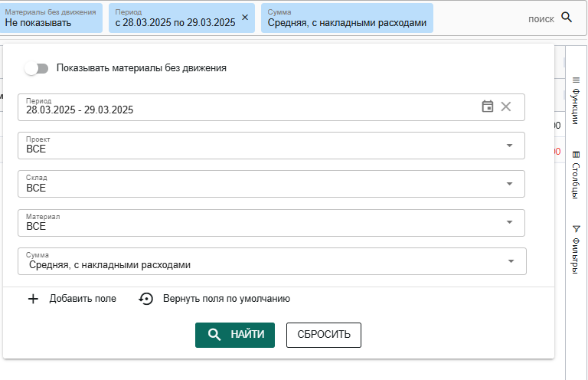Open the Фильтры side panel

pyautogui.click(x=576, y=250)
